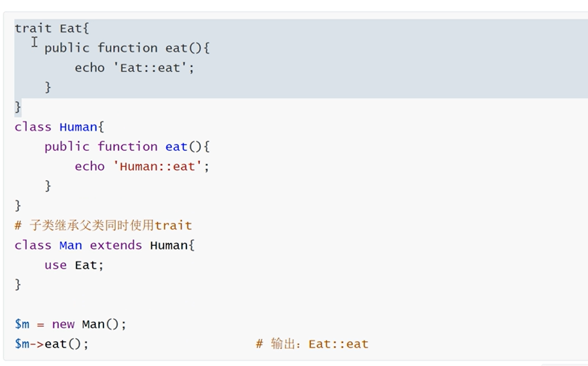Image resolution: width=588 pixels, height=366 pixels.
Task: Click 'Human' after the extends keyword
Action: point(169,245)
